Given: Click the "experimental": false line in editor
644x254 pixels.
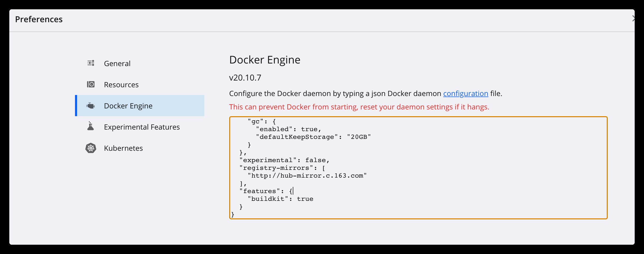Looking at the screenshot, I should tap(284, 160).
